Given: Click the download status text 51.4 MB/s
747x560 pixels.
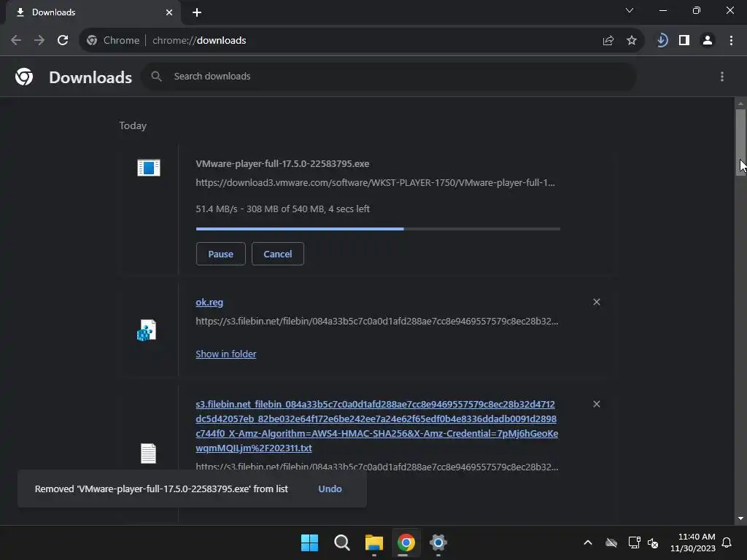Looking at the screenshot, I should coord(282,209).
